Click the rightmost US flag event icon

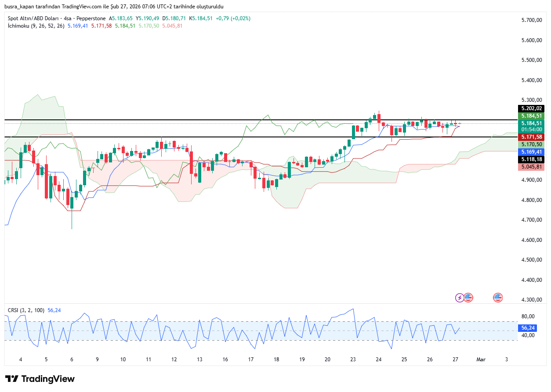(498, 298)
